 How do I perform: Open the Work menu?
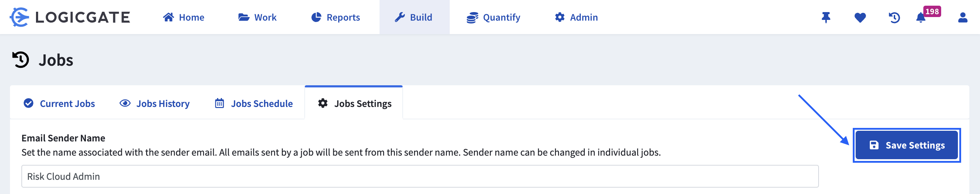pyautogui.click(x=257, y=17)
